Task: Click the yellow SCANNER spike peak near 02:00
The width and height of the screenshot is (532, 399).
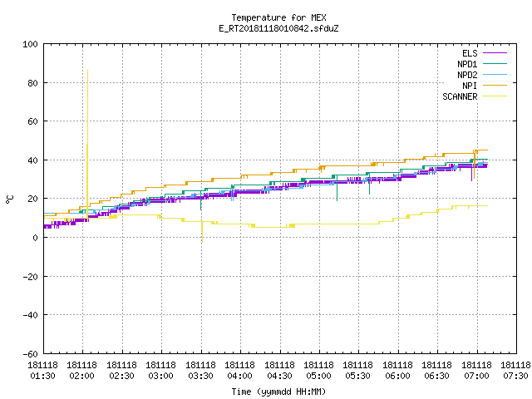Action: pos(87,70)
